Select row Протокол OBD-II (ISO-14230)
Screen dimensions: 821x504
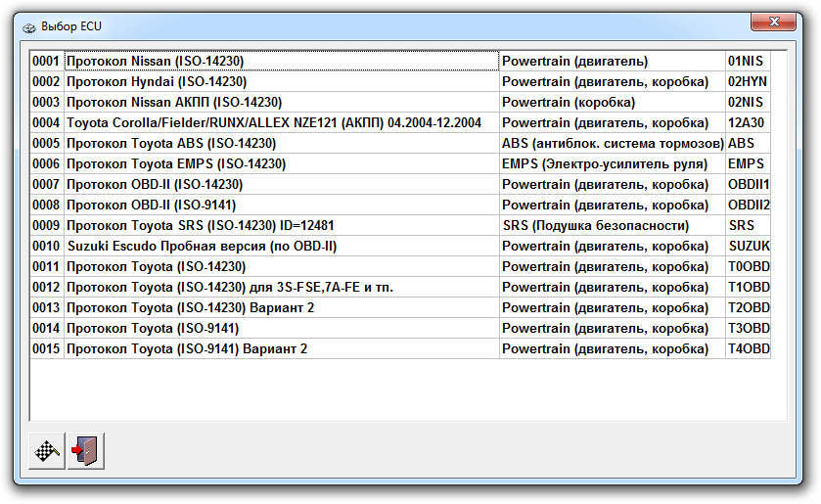pos(282,184)
